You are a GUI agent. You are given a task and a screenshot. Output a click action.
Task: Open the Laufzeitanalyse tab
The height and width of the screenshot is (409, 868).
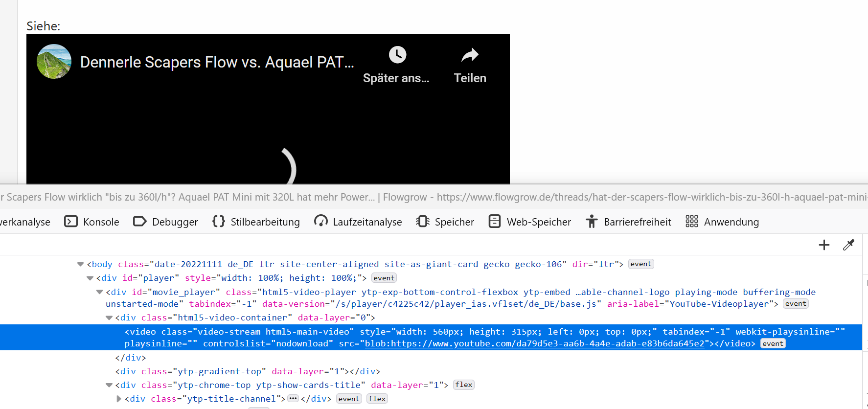(x=358, y=222)
